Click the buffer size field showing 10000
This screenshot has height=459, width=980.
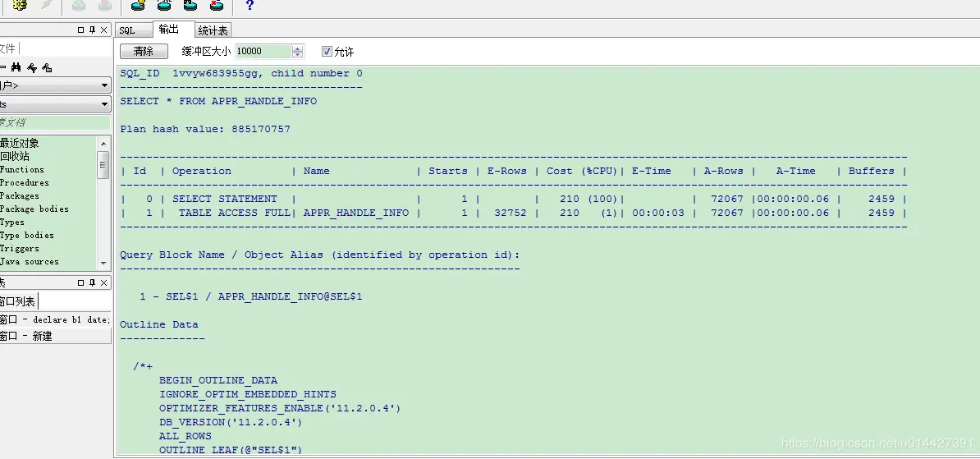click(263, 51)
